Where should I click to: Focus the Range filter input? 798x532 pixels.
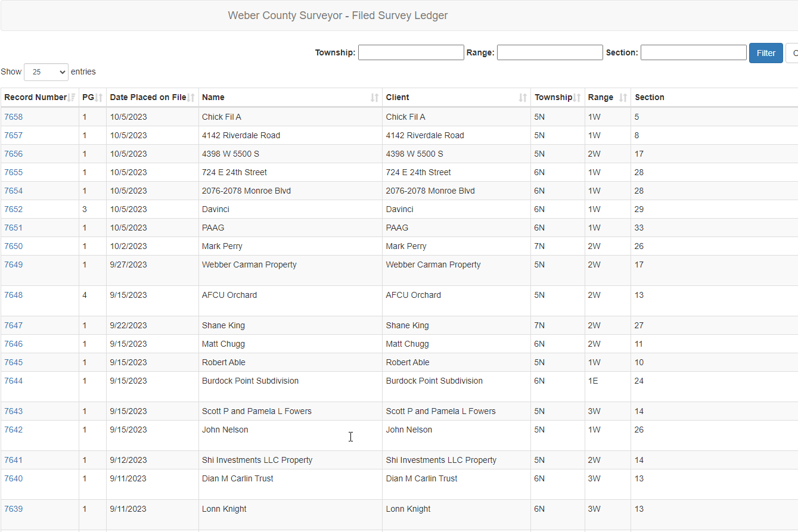click(x=549, y=52)
